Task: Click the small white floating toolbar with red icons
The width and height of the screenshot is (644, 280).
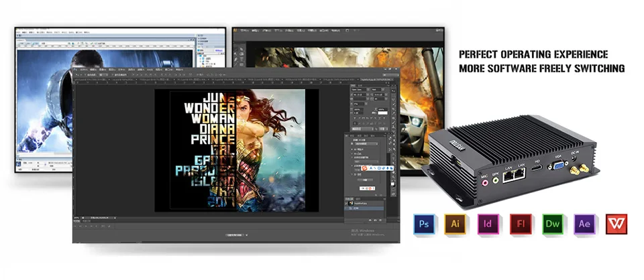Action: pyautogui.click(x=367, y=188)
